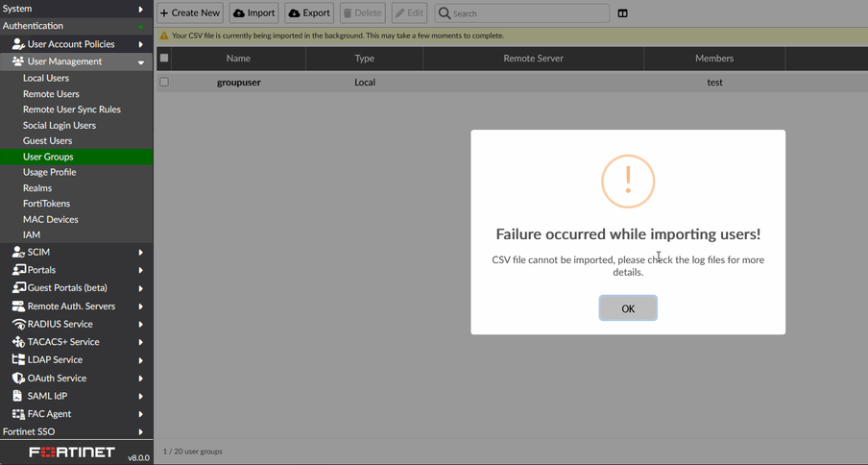Screen dimensions: 868x465
Task: Expand the Guest Portals (beta) arrow
Action: 140,288
